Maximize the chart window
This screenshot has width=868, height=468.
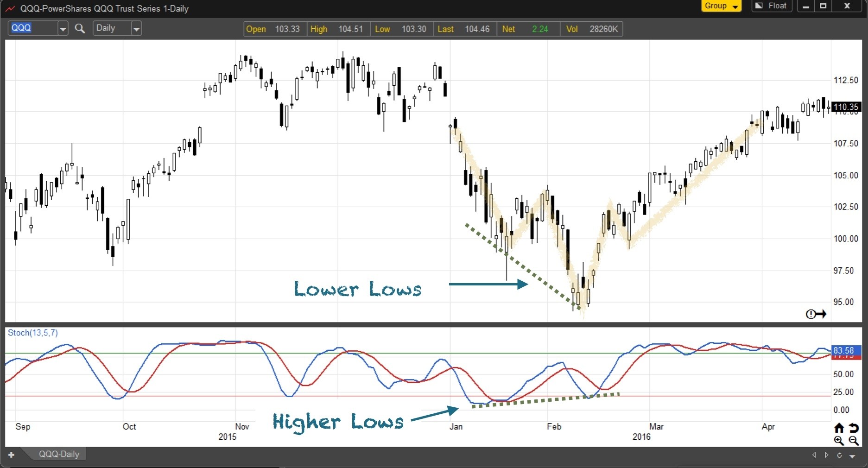tap(823, 6)
